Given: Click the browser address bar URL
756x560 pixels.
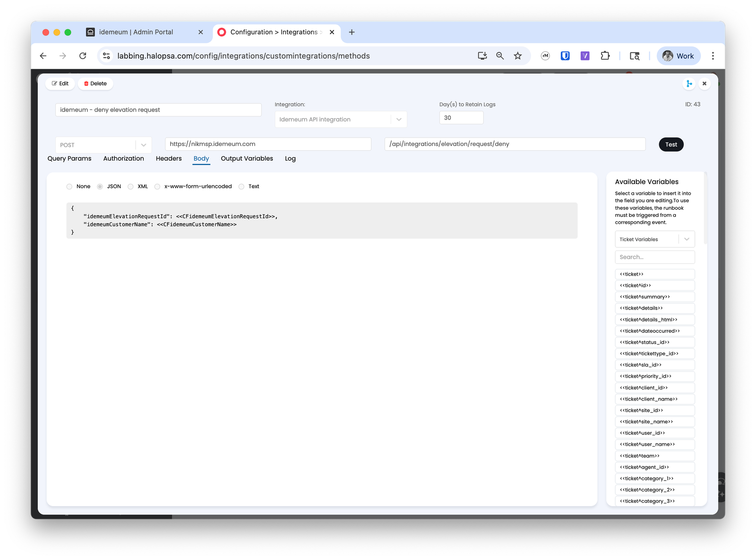Looking at the screenshot, I should point(243,56).
